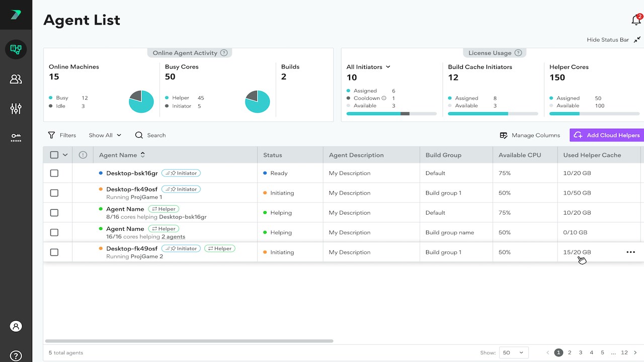Open the Show All dropdown

(105, 135)
